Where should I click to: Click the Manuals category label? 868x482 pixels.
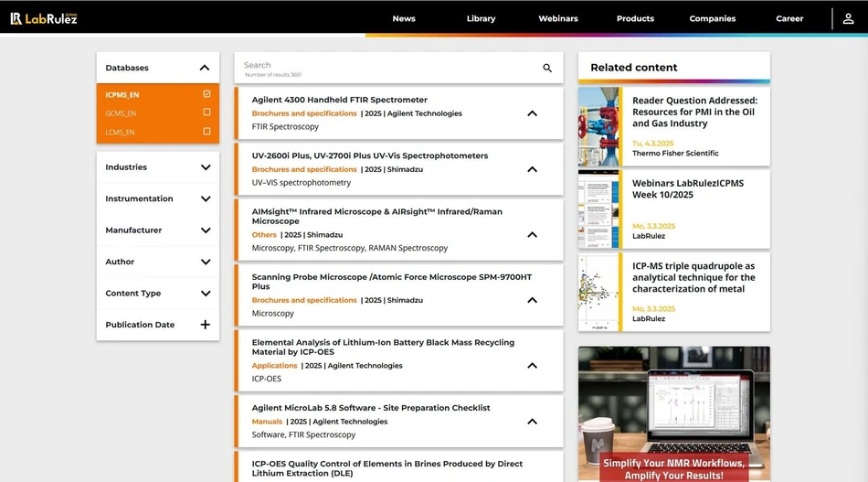point(267,422)
